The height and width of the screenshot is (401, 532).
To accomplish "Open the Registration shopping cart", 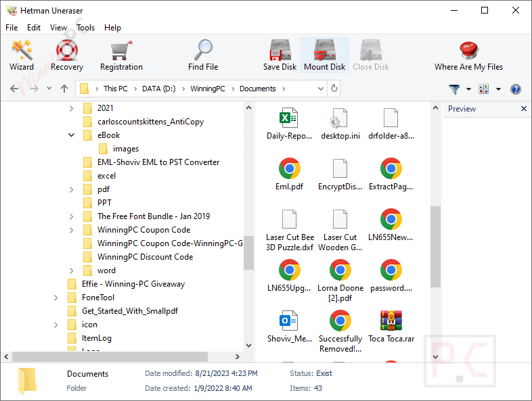I will 121,55.
